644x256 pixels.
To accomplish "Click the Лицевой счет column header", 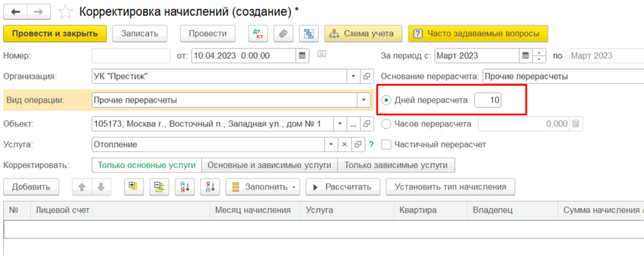I will pyautogui.click(x=120, y=210).
